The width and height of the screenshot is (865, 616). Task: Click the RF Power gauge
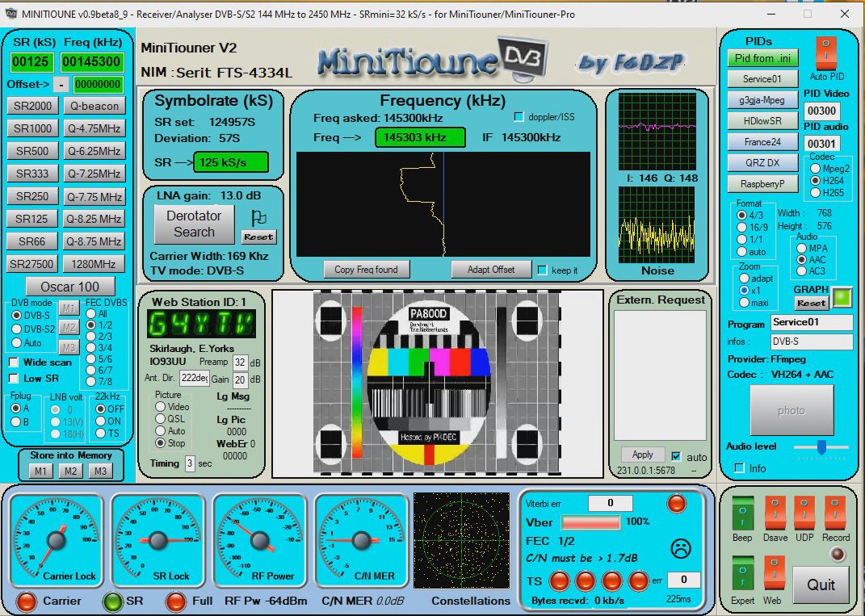pyautogui.click(x=260, y=540)
